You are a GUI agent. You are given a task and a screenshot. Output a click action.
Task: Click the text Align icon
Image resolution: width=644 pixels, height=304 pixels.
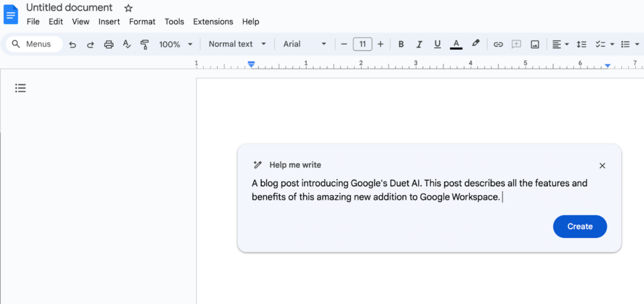pos(557,44)
